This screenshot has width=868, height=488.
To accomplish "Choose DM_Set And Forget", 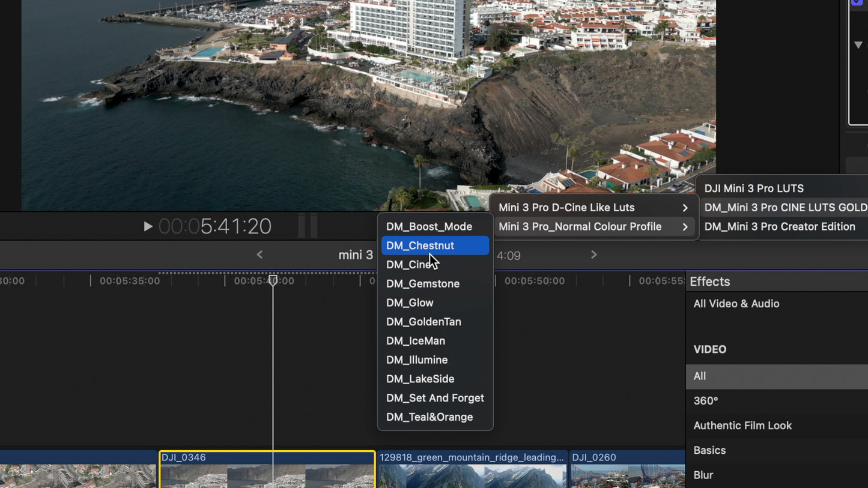I will pos(435,398).
